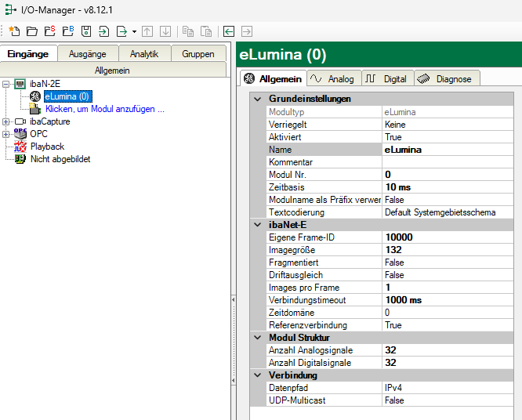Collapse the ibaN-2E tree node
This screenshot has width=522, height=420.
[x=7, y=84]
